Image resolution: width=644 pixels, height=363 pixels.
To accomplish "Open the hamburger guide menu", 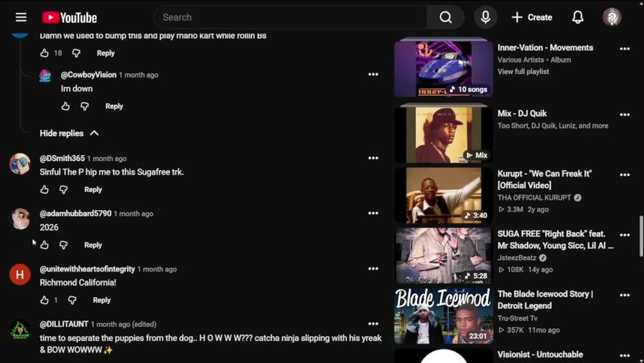I will 21,17.
